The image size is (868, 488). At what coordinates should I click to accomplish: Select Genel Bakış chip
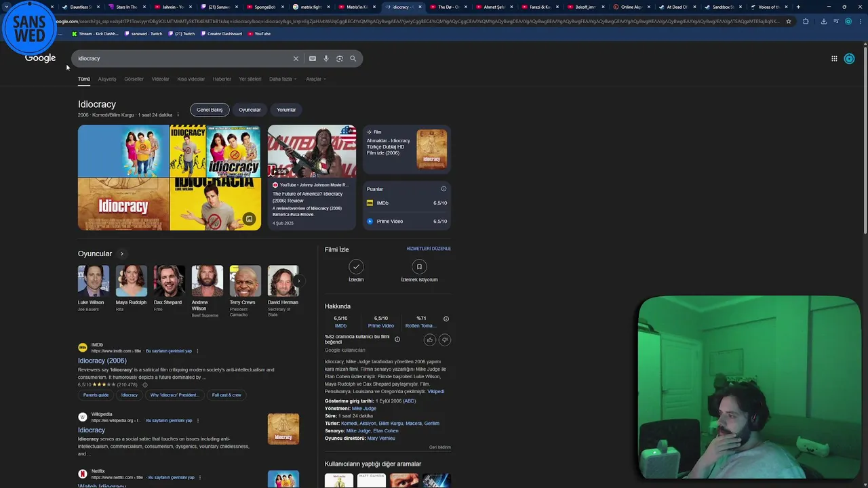(x=210, y=110)
